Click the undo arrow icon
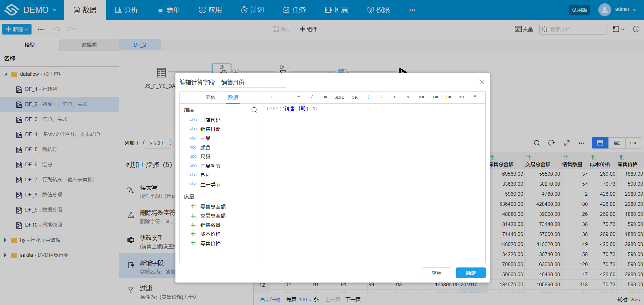The image size is (644, 305). (56, 29)
